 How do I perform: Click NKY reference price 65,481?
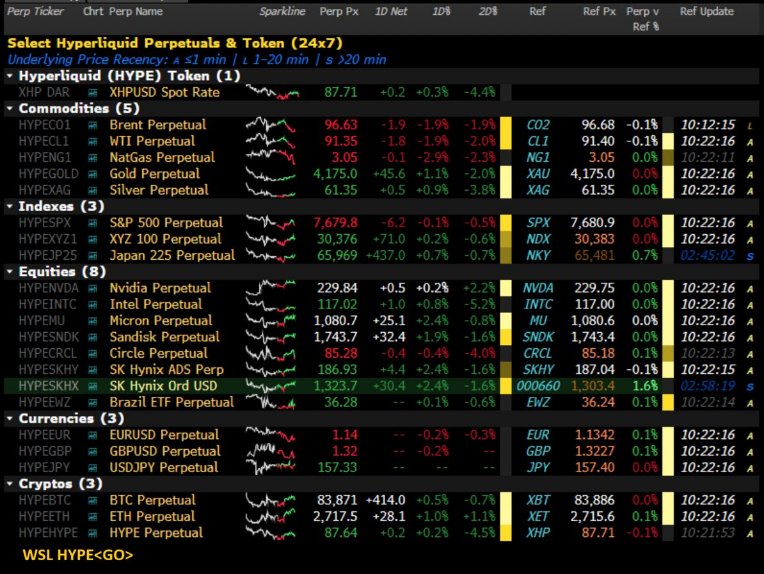[594, 256]
